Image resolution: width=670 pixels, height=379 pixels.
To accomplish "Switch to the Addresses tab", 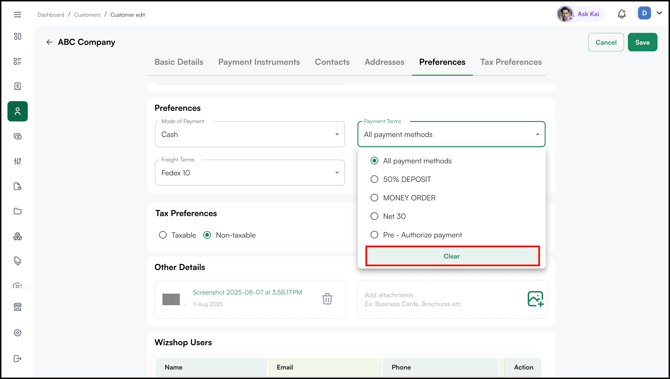I will 384,62.
